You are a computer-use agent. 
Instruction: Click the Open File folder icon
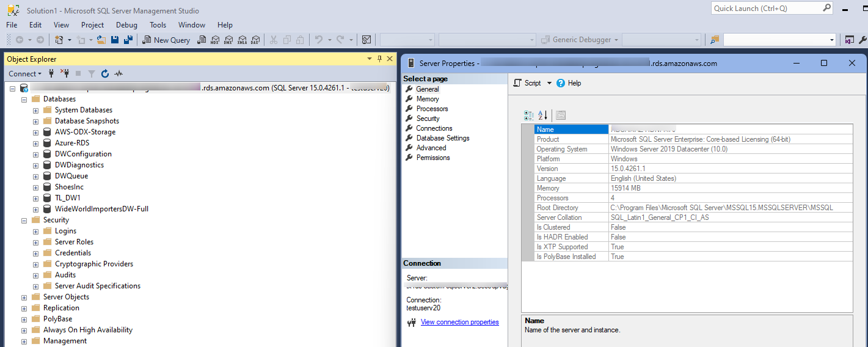pos(101,40)
